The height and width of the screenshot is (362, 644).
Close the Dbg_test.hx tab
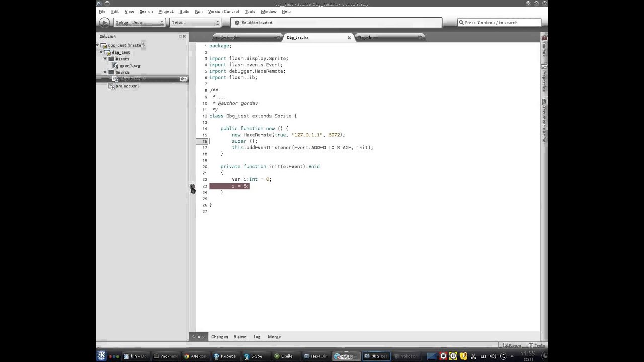click(x=349, y=37)
